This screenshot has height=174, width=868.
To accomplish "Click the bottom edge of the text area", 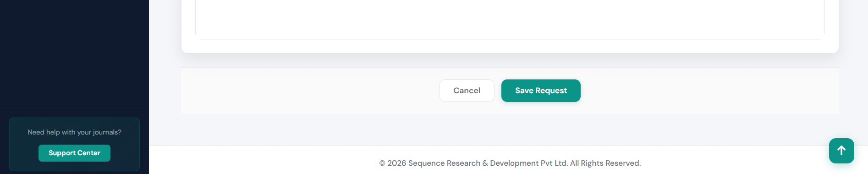I will (x=510, y=39).
